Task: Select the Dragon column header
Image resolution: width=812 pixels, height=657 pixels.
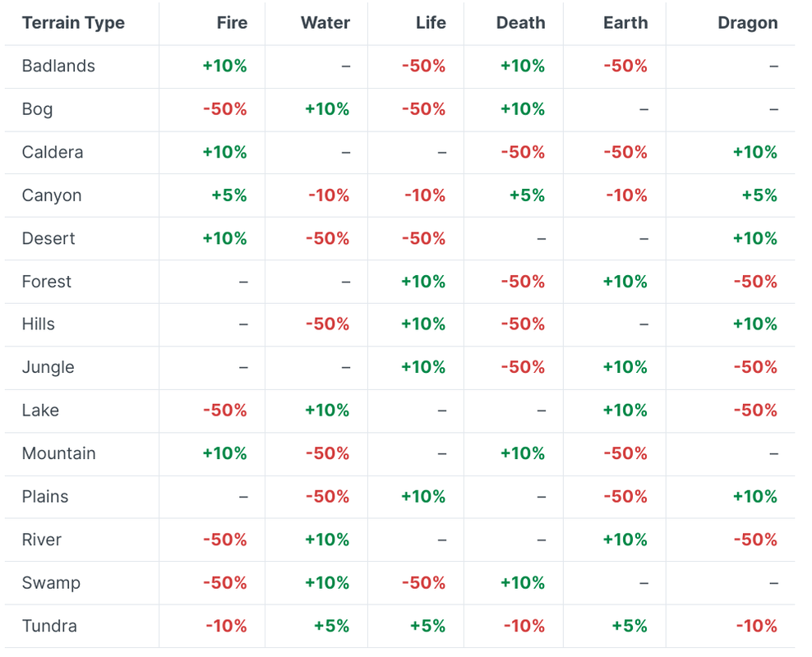Action: [747, 23]
